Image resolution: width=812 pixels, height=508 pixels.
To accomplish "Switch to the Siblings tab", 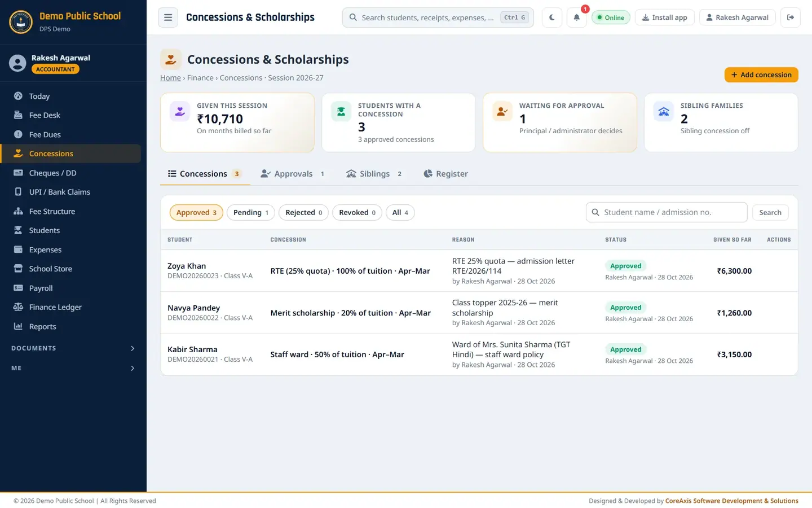I will point(374,174).
